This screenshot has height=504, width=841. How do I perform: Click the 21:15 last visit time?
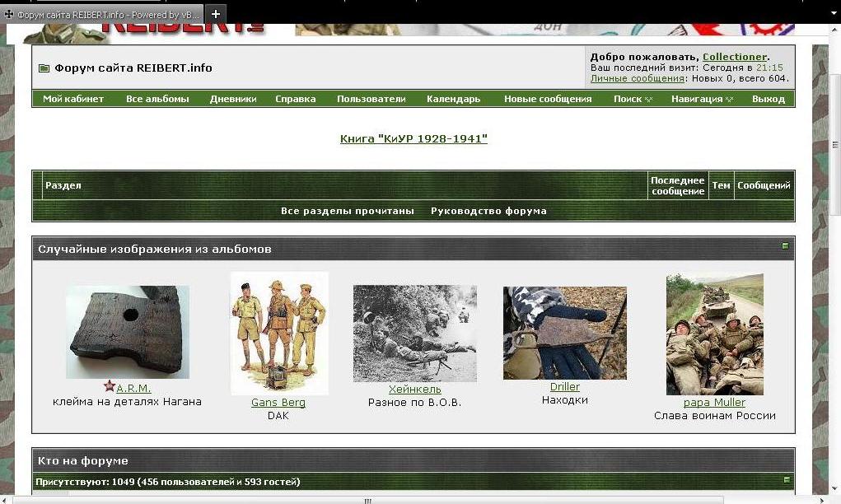pos(769,68)
